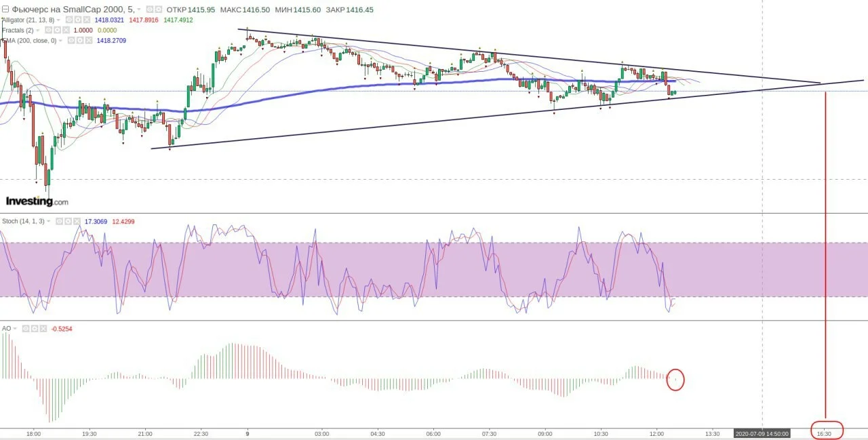Viewport: 868px width, 440px height.
Task: Remove the SMA 200 indicator
Action: coord(88,41)
